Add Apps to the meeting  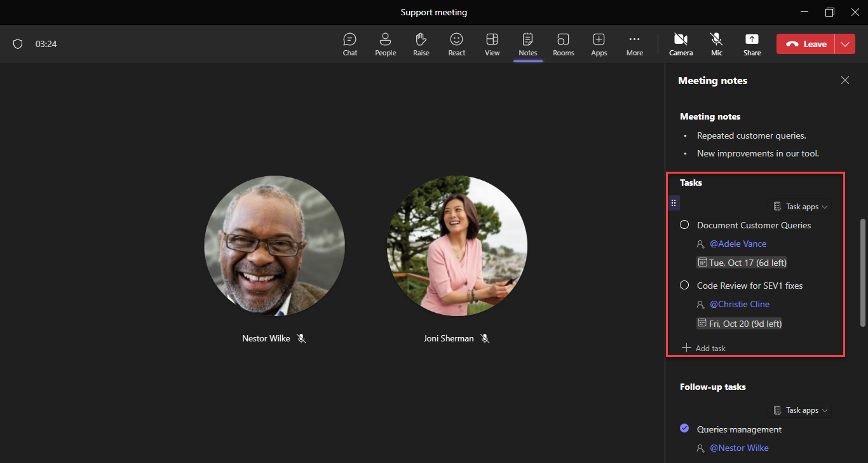point(599,44)
